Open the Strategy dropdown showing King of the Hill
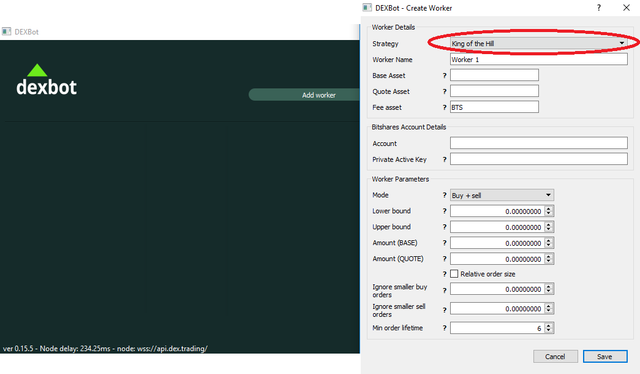Image resolution: width=640 pixels, height=374 pixels. [538, 43]
